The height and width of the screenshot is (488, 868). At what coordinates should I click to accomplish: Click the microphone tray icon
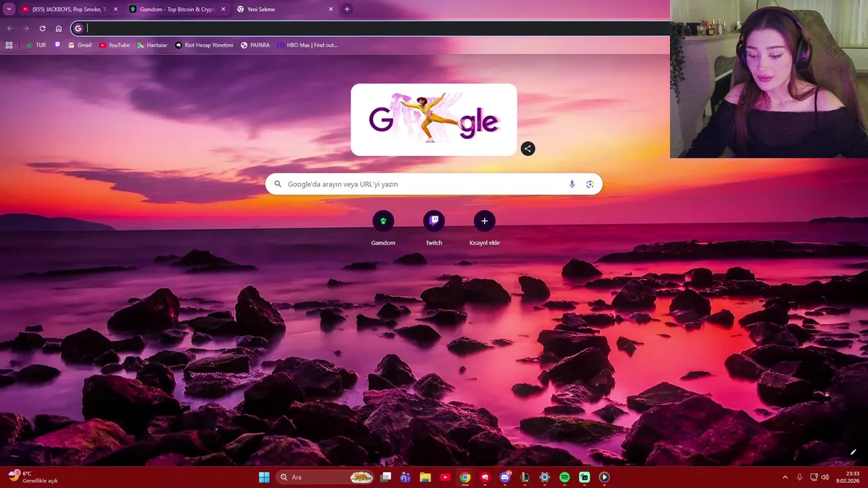pyautogui.click(x=800, y=477)
